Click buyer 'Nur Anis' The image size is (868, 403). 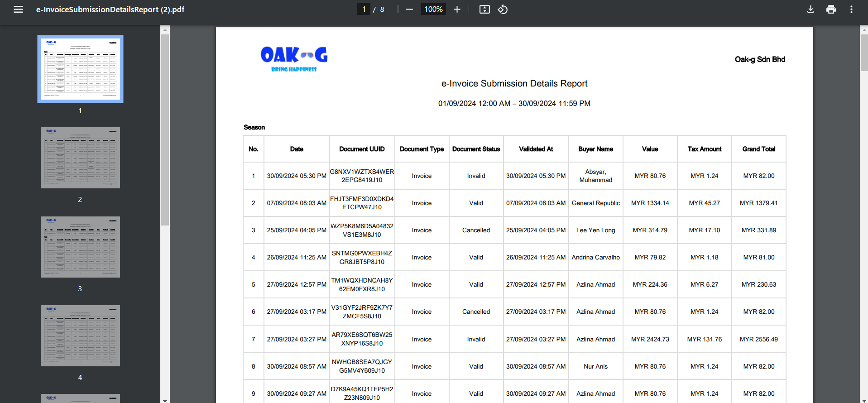coord(595,366)
